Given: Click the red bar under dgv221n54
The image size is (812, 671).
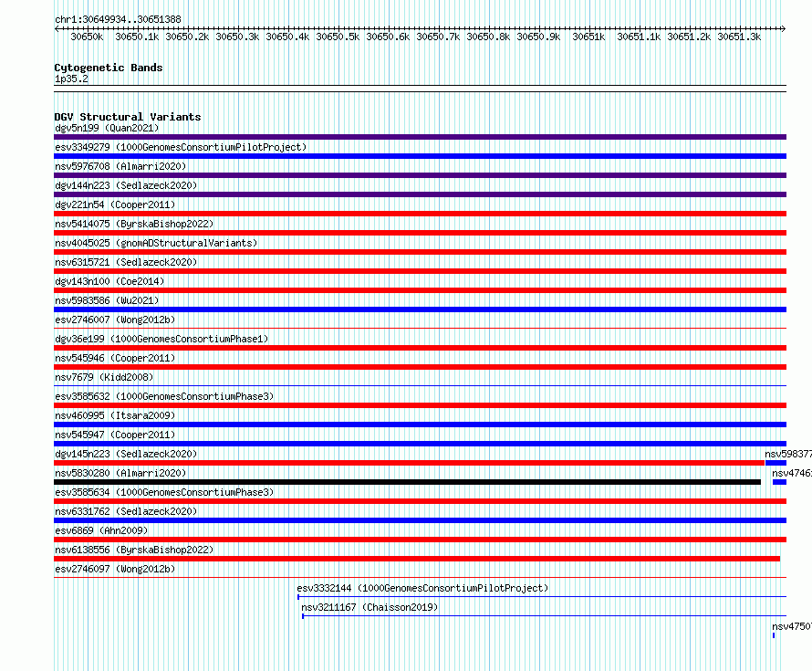Looking at the screenshot, I should coord(420,214).
